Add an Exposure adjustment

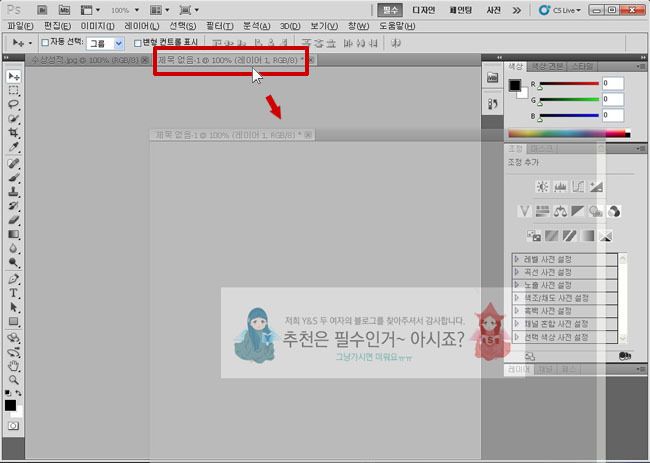coord(596,187)
